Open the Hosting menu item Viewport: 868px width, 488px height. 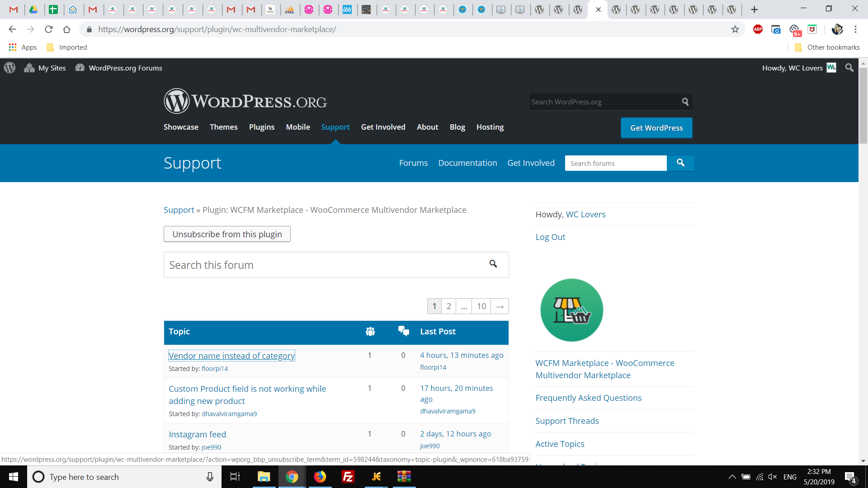[490, 127]
